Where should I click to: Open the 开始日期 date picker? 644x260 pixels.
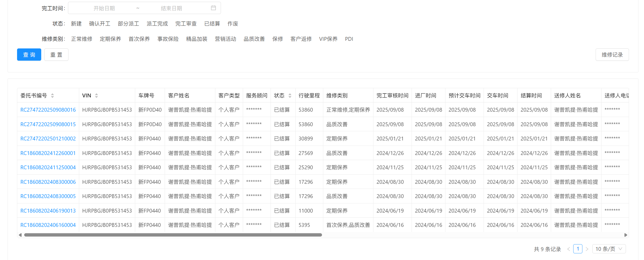(104, 8)
